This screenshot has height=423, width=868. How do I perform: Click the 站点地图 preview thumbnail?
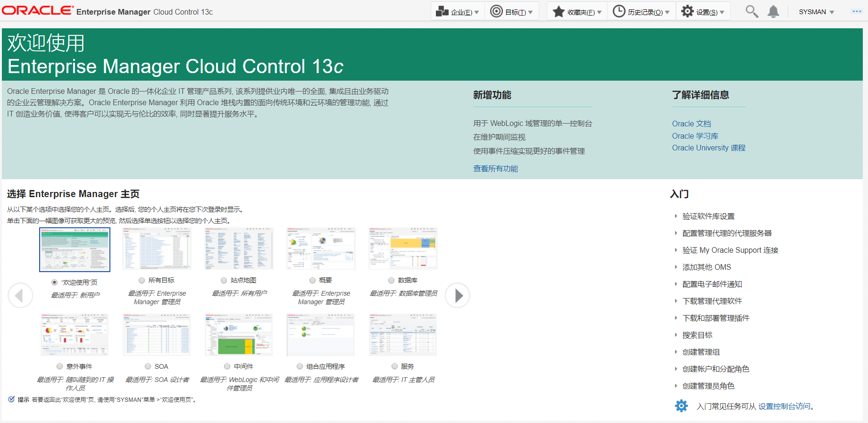pyautogui.click(x=239, y=249)
